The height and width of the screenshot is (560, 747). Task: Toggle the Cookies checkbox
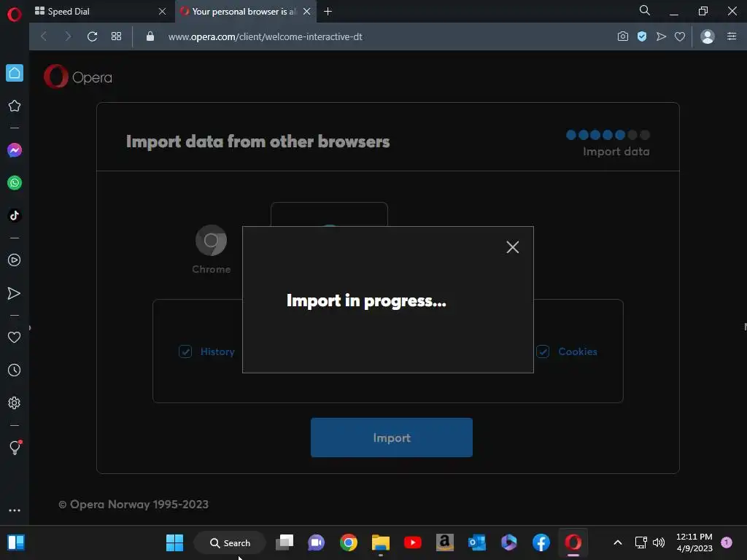543,351
